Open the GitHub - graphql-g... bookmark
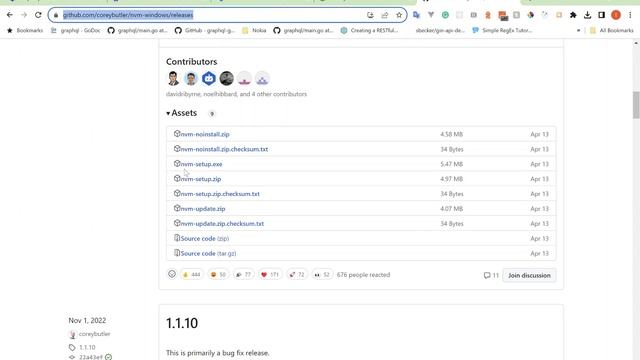640x360 pixels. pyautogui.click(x=205, y=30)
